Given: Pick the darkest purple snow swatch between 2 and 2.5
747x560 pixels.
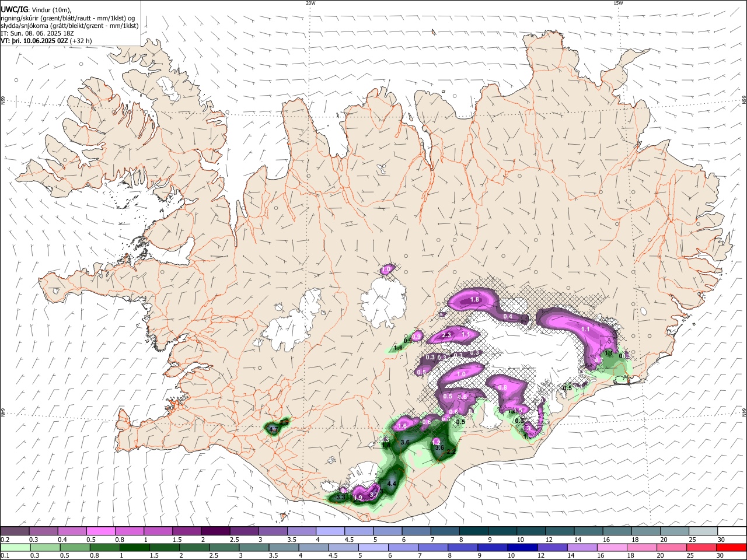Looking at the screenshot, I should click(215, 531).
